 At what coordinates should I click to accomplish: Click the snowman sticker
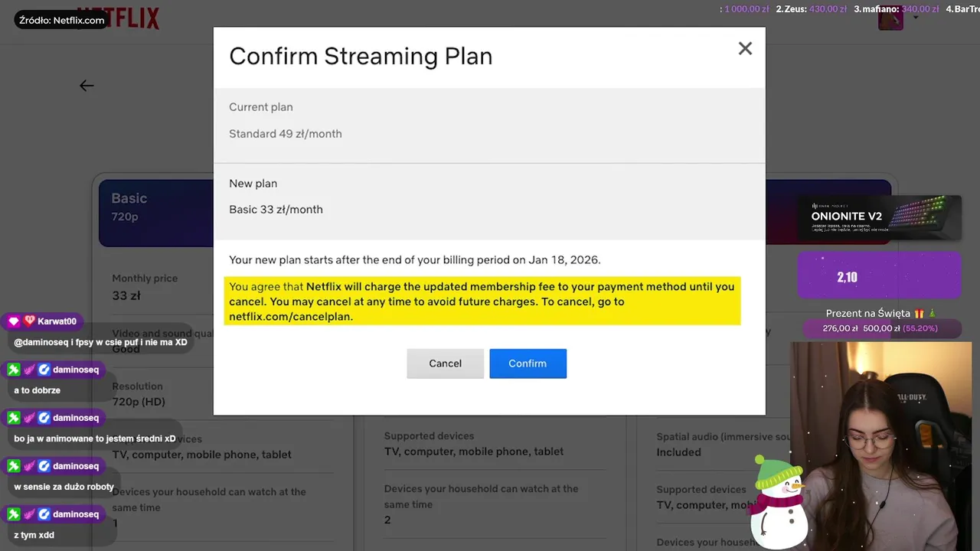click(x=779, y=501)
